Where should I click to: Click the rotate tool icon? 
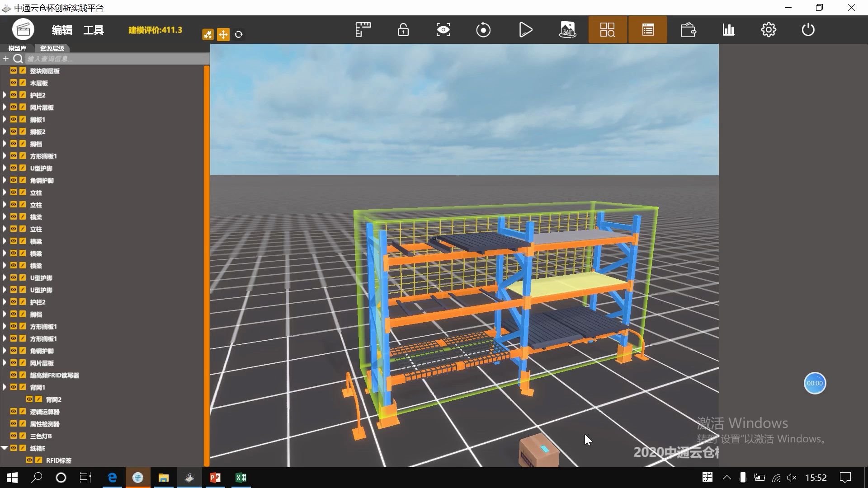[x=239, y=34]
